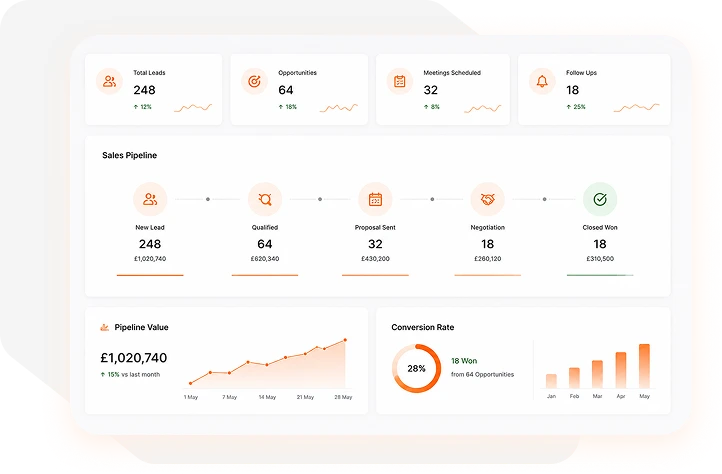Click the Follow Ups value 18
This screenshot has height=474, width=722.
click(x=572, y=90)
